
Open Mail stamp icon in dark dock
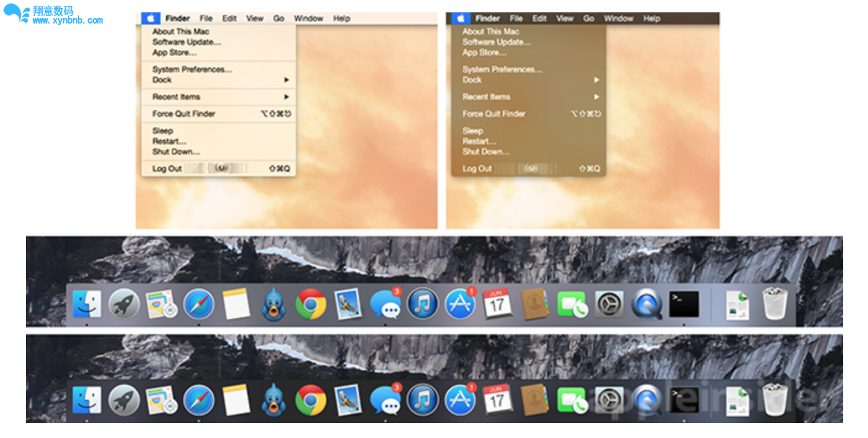click(x=348, y=401)
